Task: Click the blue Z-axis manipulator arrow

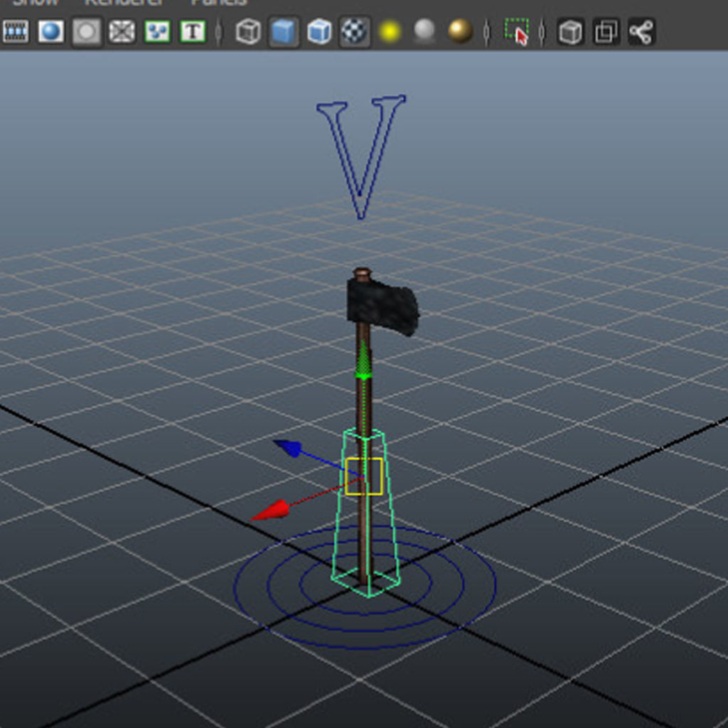Action: pyautogui.click(x=288, y=448)
